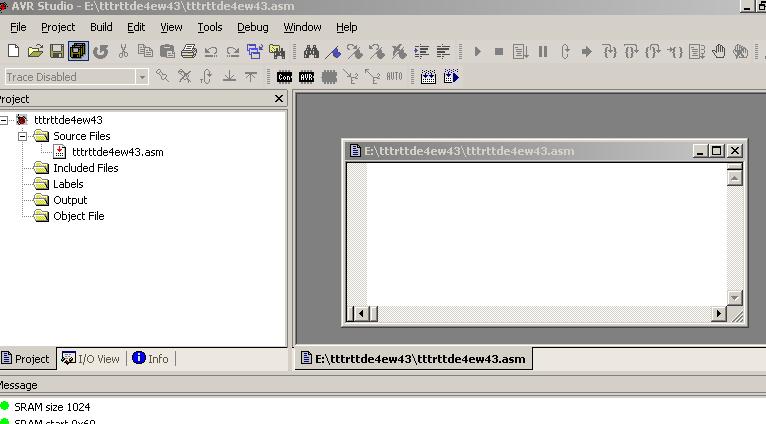Toggle bookmark with the blue flag icon
Screen dimensions: 766x424
tap(333, 51)
